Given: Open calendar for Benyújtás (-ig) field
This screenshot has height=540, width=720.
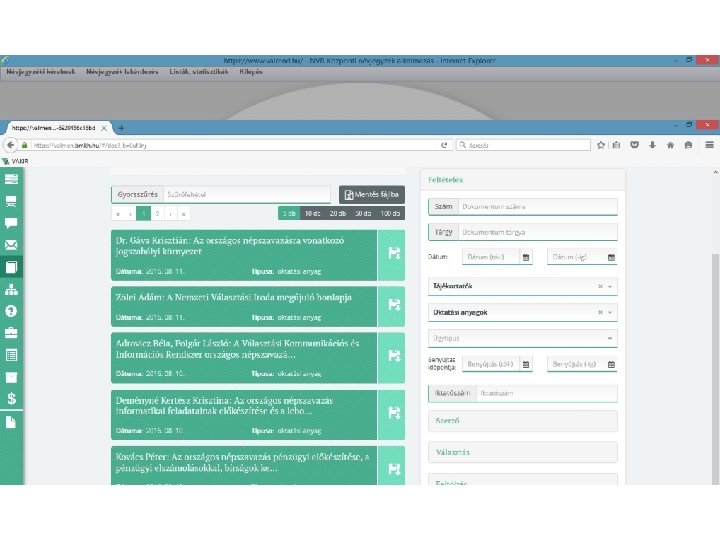Looking at the screenshot, I should click(611, 364).
